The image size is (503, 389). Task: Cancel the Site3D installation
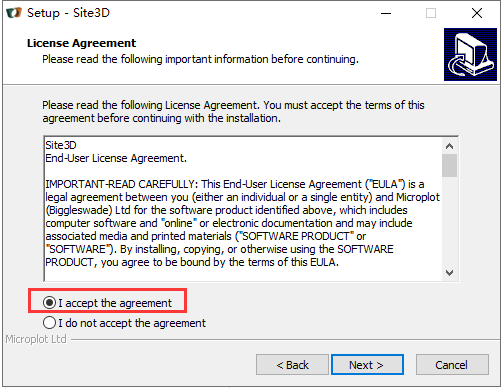tap(452, 365)
